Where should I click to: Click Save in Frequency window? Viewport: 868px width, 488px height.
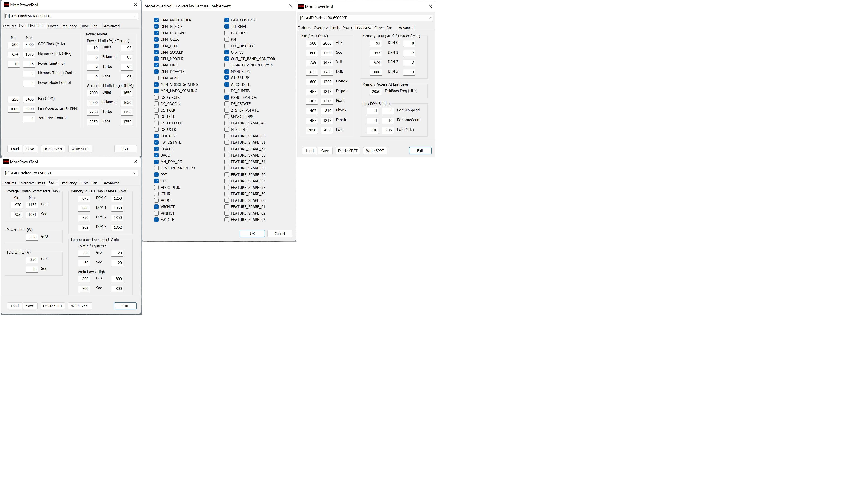[325, 150]
